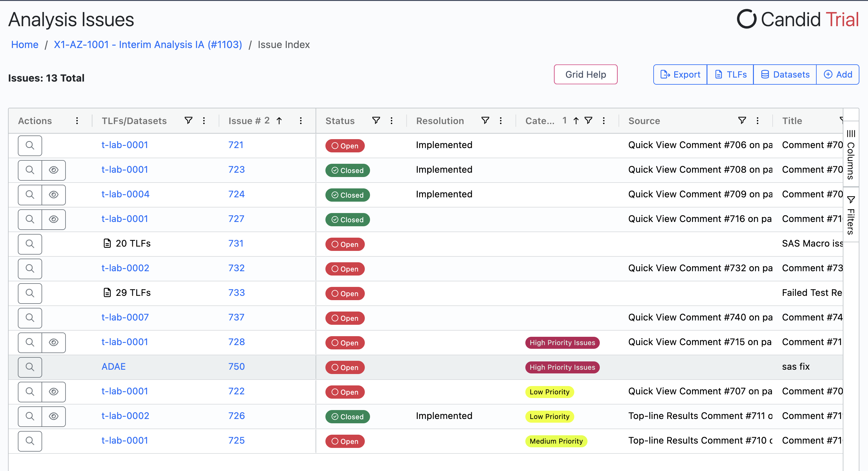Screen dimensions: 868x471
Task: Sort by Source column header
Action: [644, 121]
